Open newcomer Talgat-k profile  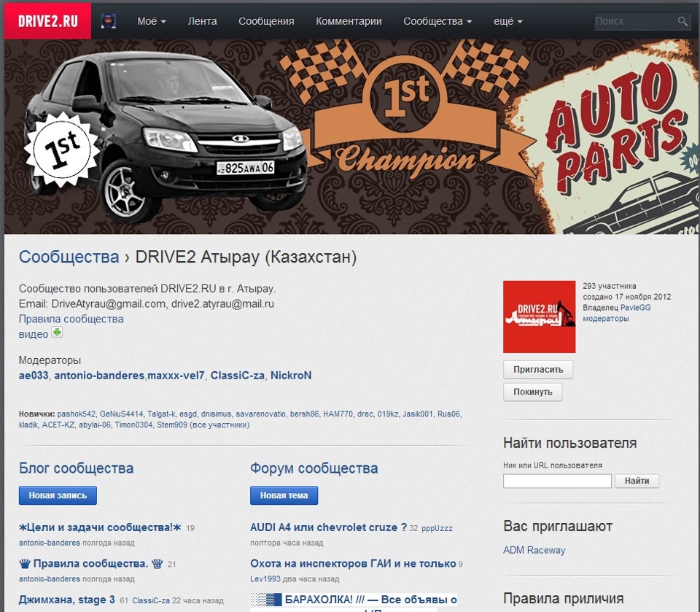click(x=162, y=414)
